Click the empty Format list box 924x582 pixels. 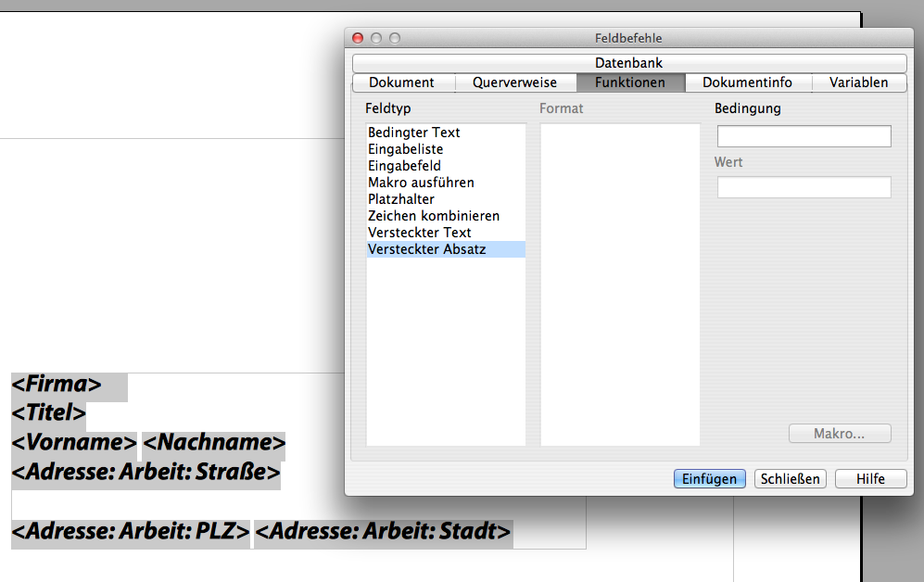tap(620, 285)
